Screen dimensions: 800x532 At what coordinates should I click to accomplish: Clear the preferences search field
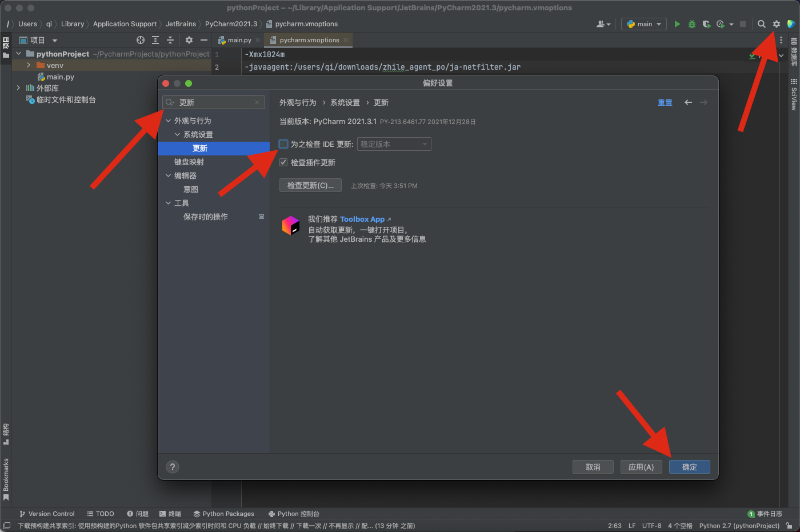(257, 102)
